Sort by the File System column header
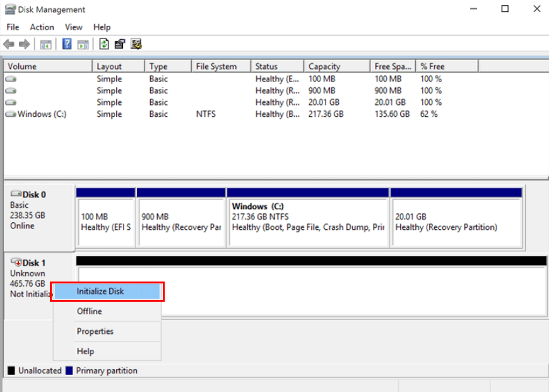 click(x=221, y=66)
